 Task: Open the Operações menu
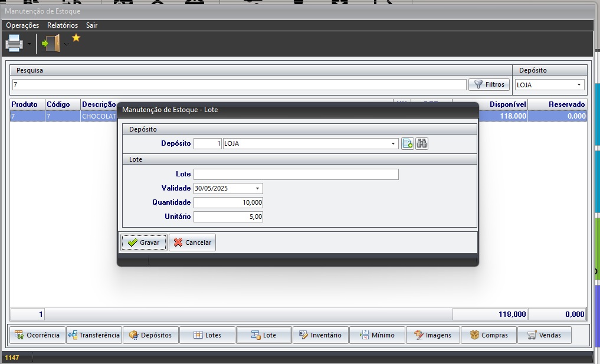pyautogui.click(x=22, y=25)
